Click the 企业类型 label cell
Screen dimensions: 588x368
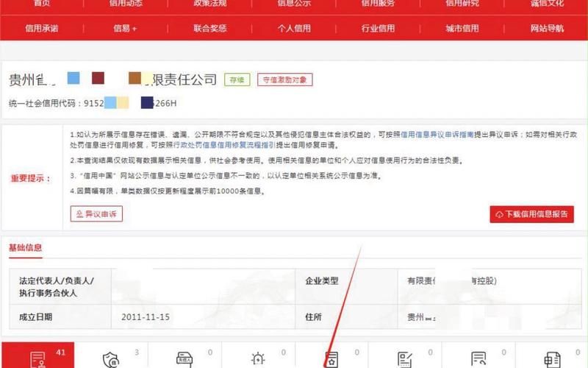click(x=346, y=286)
